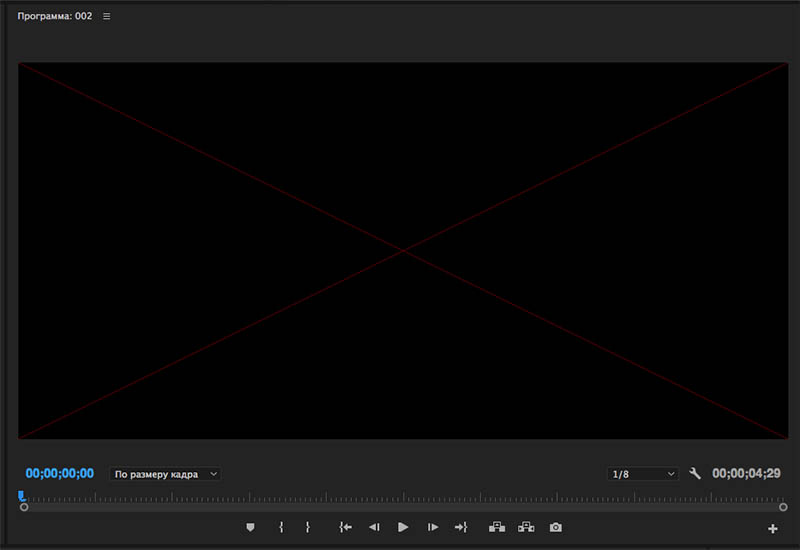Click the Extract button
Image resolution: width=800 pixels, height=550 pixels.
click(x=526, y=527)
